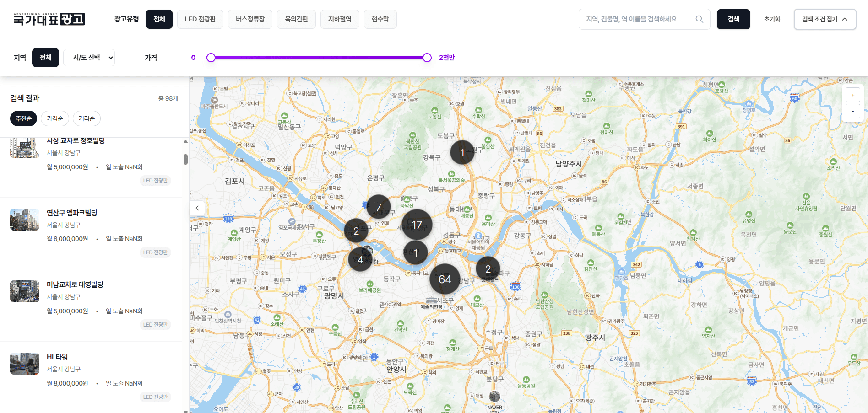The image size is (868, 413).
Task: Collapse the results panel with arrow
Action: 197,208
